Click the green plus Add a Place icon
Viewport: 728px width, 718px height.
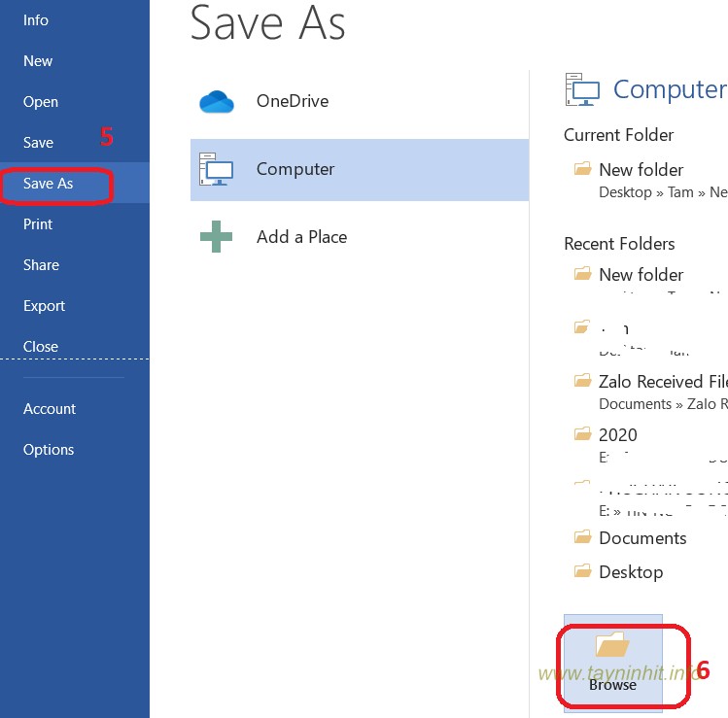click(x=216, y=237)
